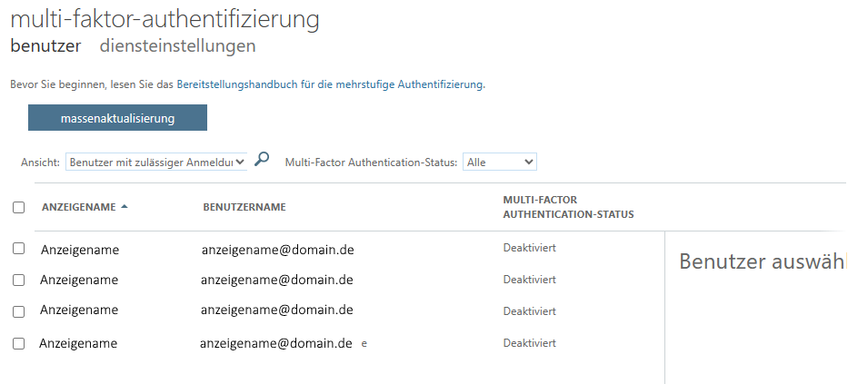Viewport: 868px width, 384px height.
Task: Select the third user row checkbox
Action: pyautogui.click(x=19, y=311)
